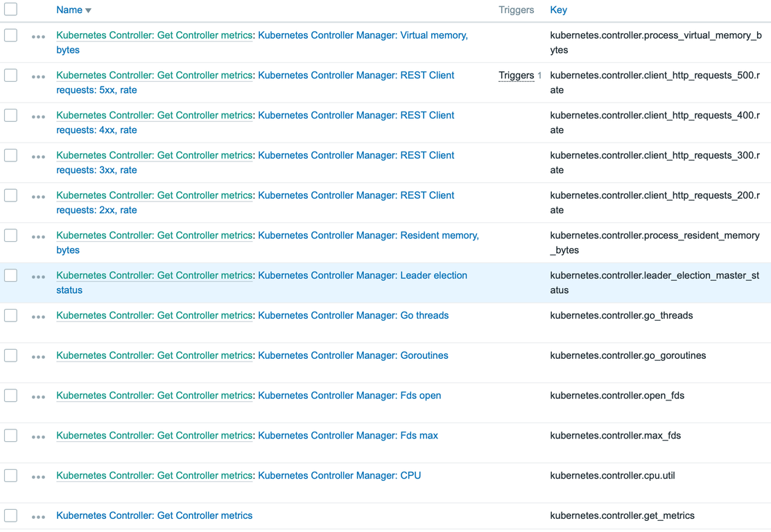Open three-dot menu for CPU item
771x532 pixels.
38,477
